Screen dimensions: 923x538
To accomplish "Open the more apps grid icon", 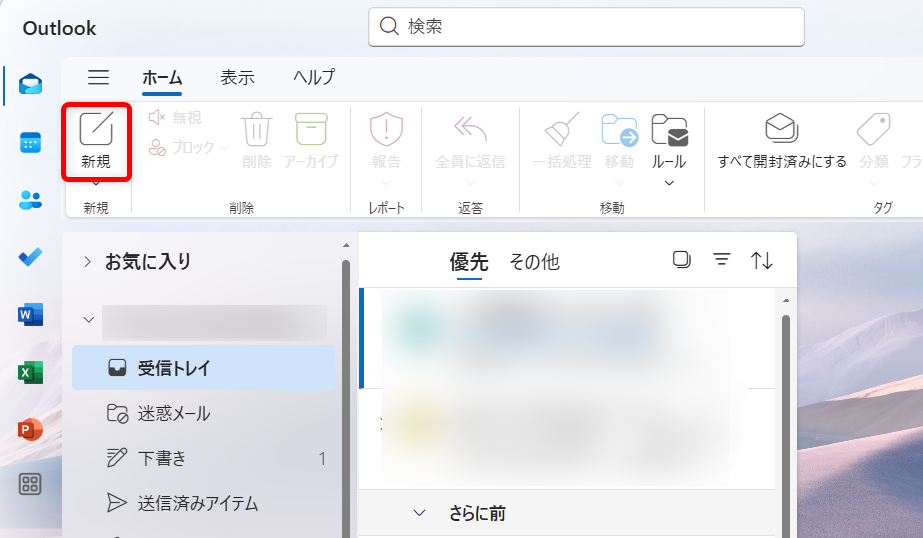I will (x=30, y=484).
